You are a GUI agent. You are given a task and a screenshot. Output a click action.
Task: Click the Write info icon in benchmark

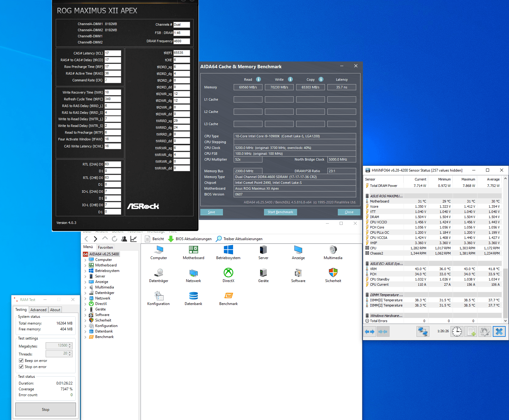(290, 79)
